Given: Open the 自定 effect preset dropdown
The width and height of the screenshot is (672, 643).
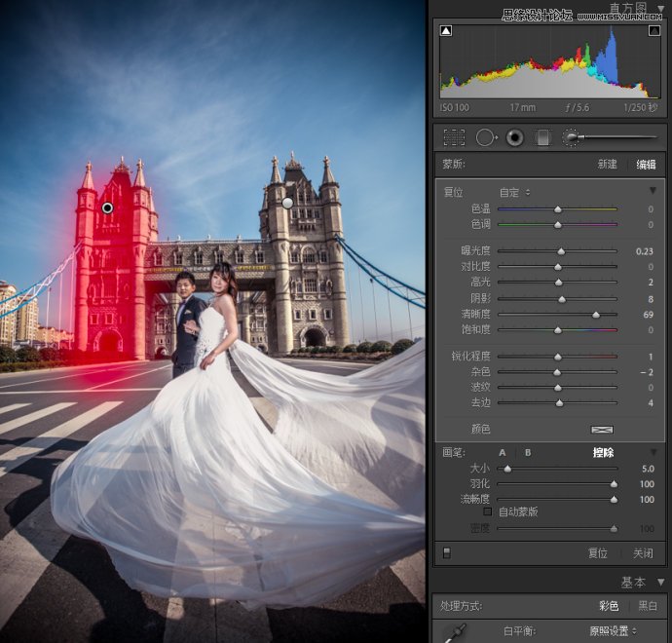Looking at the screenshot, I should tap(515, 192).
